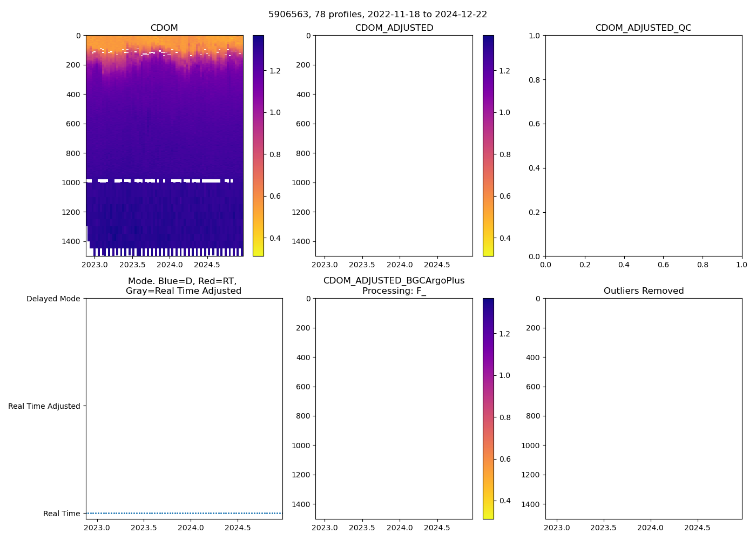Click the colorbar beside the CDOM heatmap
This screenshot has width=756, height=540.
tap(258, 146)
